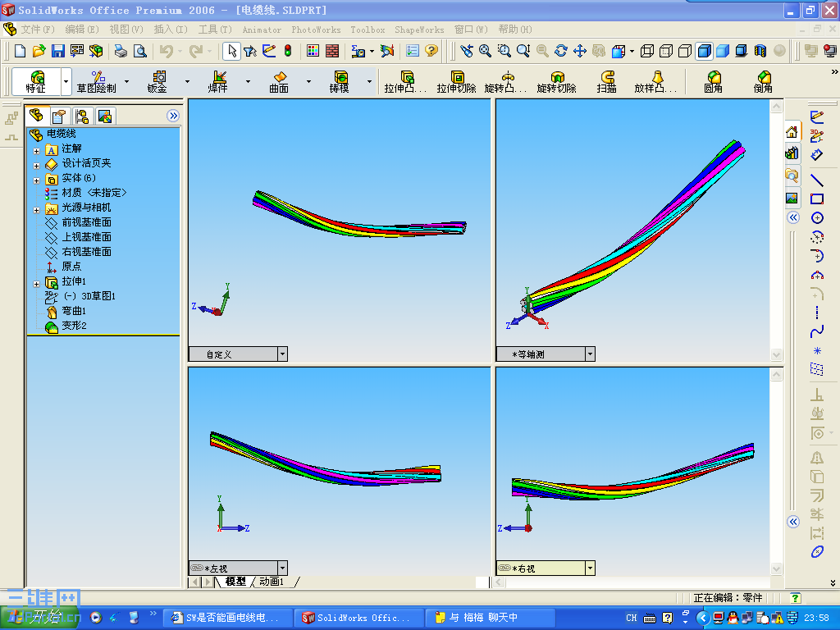Click the Zoom to Fit icon
This screenshot has height=630, width=840.
tap(485, 51)
